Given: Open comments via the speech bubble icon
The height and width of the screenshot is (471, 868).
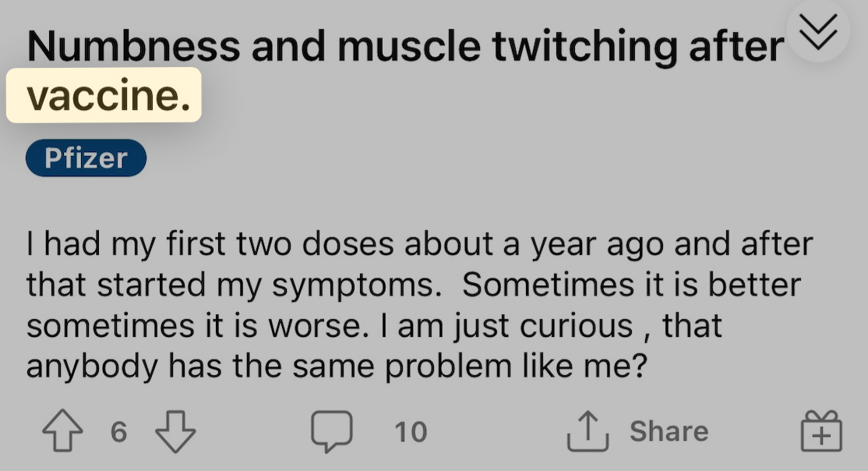Looking at the screenshot, I should tap(332, 431).
